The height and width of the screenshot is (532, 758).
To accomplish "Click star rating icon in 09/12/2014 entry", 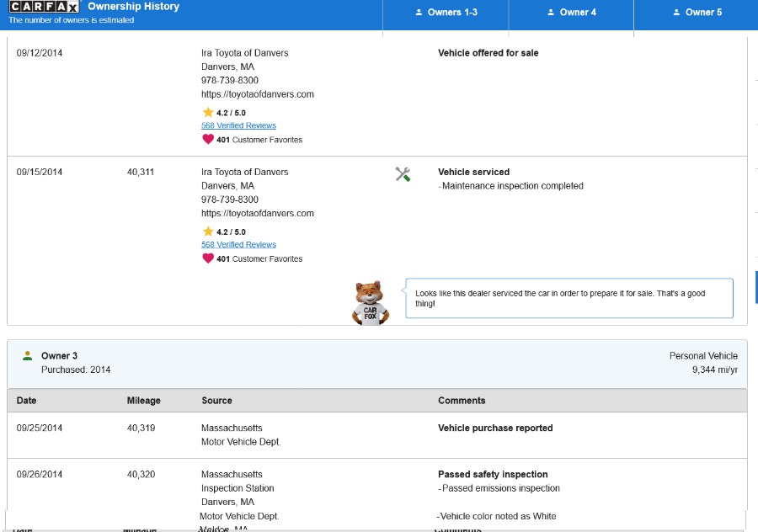I will tap(208, 112).
